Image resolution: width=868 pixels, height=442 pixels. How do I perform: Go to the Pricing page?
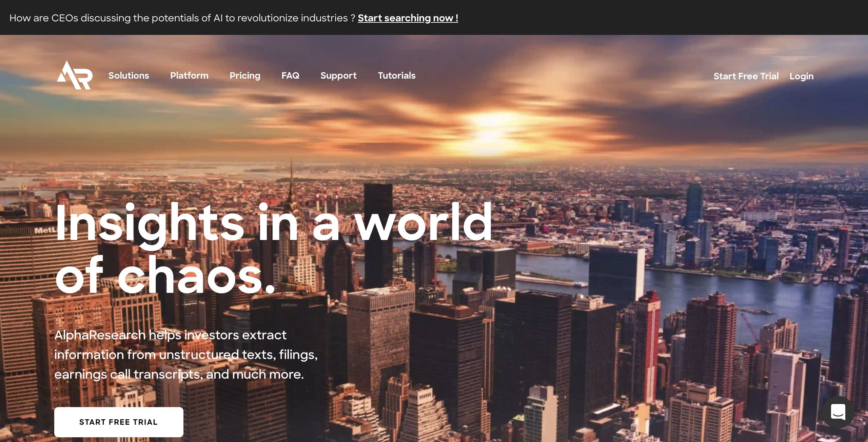click(245, 76)
